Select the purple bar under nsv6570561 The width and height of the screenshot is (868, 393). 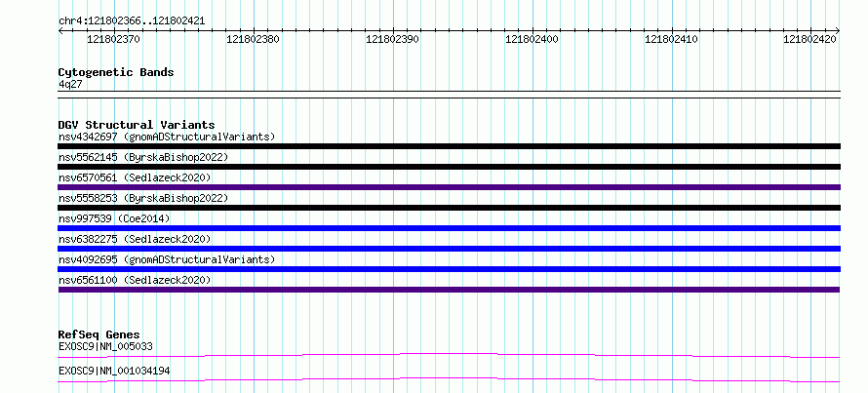449,187
